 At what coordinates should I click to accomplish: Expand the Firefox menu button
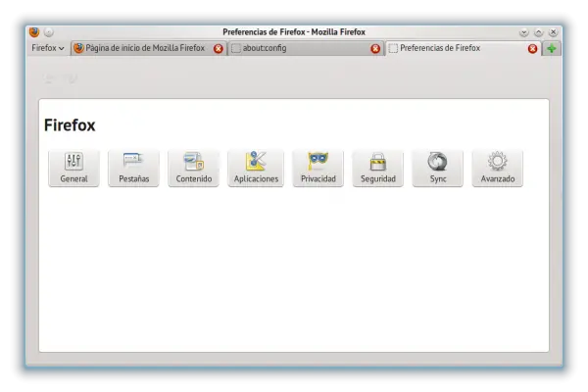(x=47, y=48)
